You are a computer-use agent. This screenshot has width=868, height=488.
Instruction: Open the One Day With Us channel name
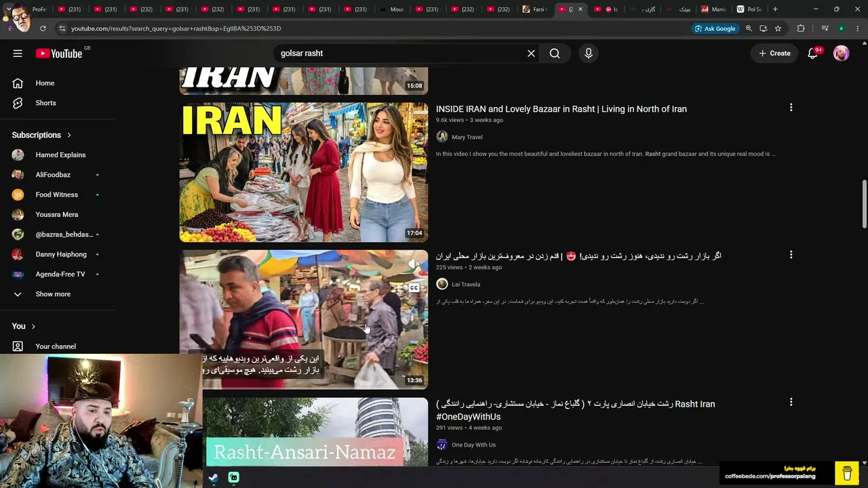point(474,445)
